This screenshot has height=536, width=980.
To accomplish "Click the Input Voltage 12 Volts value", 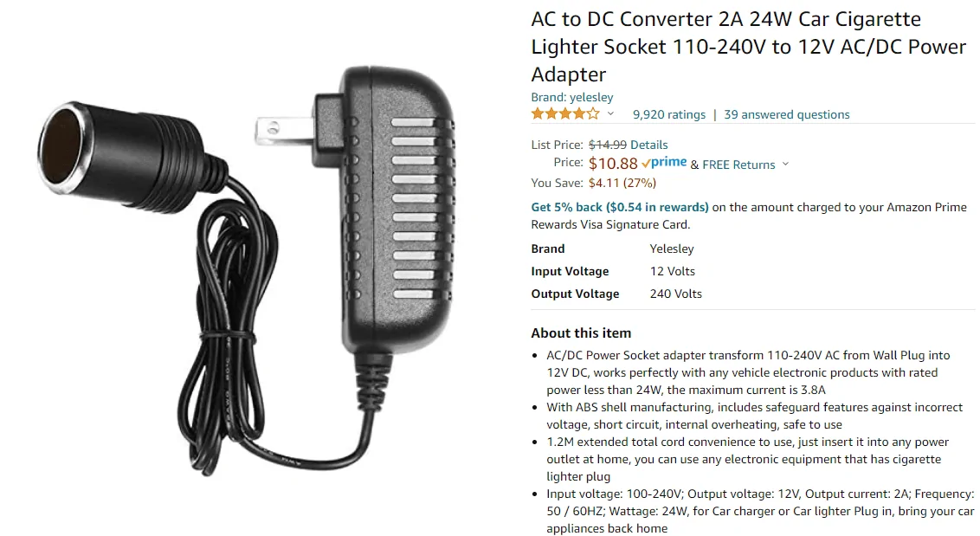I will click(x=672, y=271).
